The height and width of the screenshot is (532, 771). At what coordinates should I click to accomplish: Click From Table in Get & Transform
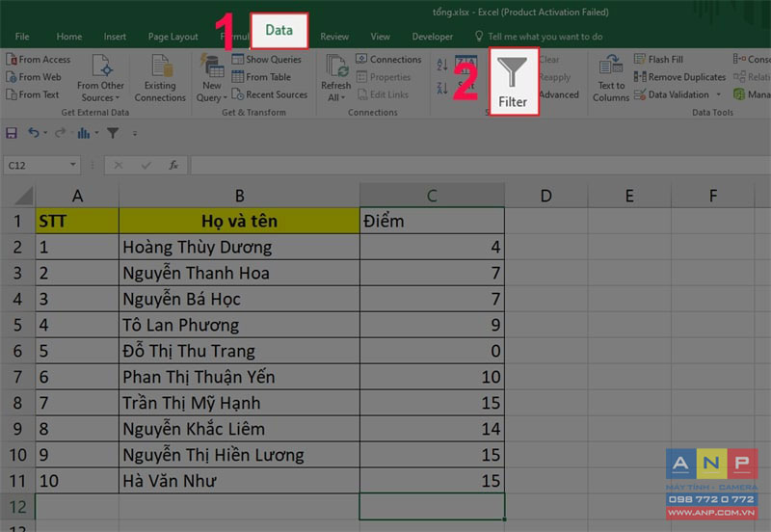[x=261, y=77]
